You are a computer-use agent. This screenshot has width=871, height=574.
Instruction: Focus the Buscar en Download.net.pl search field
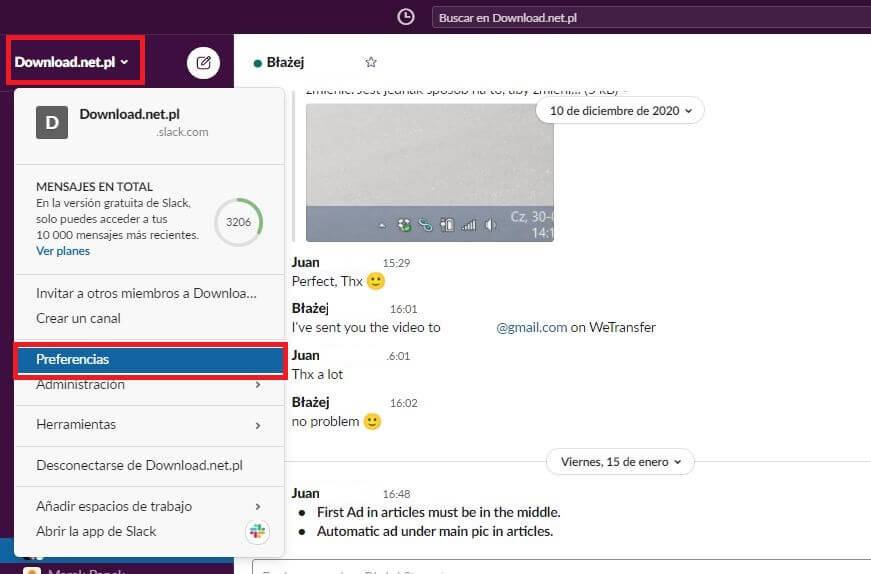coord(651,18)
